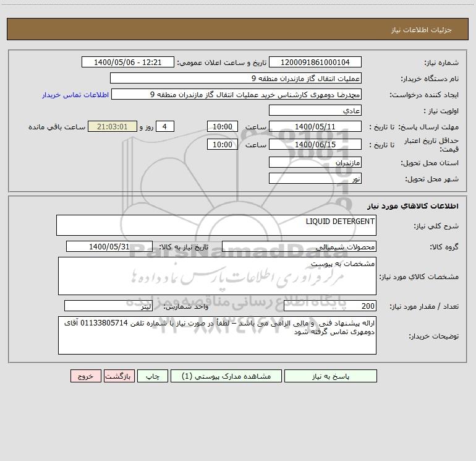Select need number field 1200091861000104
Viewport: 476px width, 461px height.
[315, 62]
